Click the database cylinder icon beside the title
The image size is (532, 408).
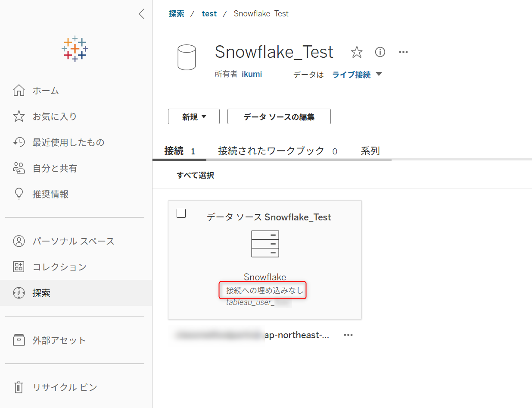click(x=187, y=57)
